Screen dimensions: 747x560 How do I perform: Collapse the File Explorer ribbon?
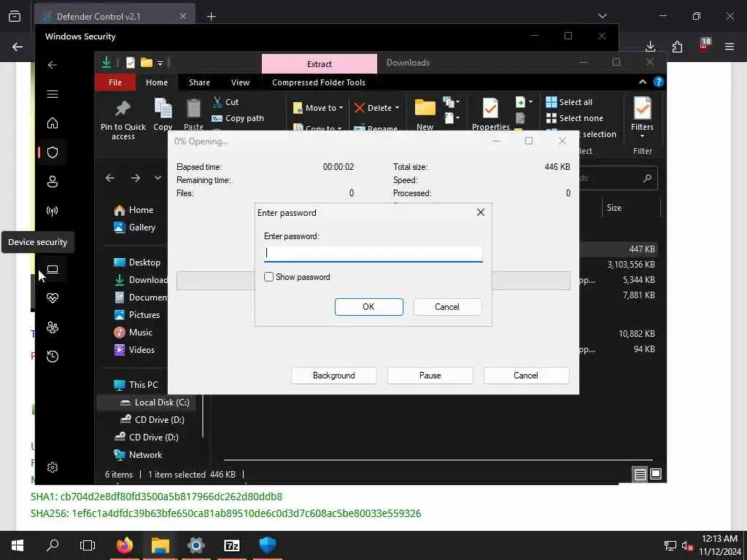point(642,82)
